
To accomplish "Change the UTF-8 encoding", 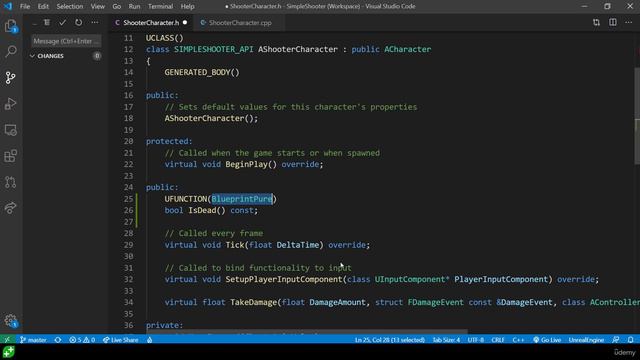I will (476, 340).
